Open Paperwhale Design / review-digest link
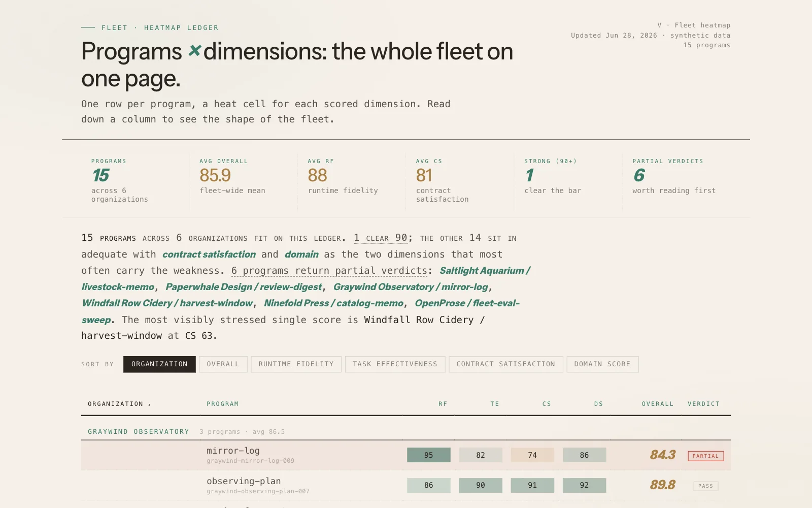This screenshot has width=812, height=508. coord(244,287)
